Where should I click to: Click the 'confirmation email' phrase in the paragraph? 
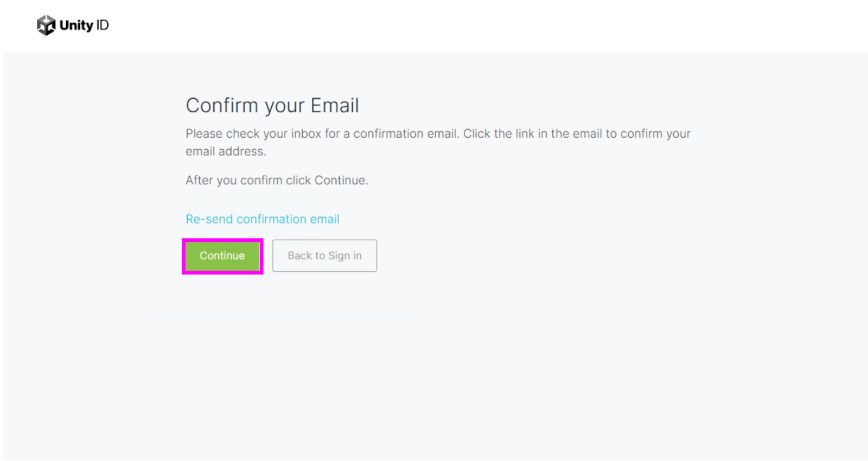point(405,133)
